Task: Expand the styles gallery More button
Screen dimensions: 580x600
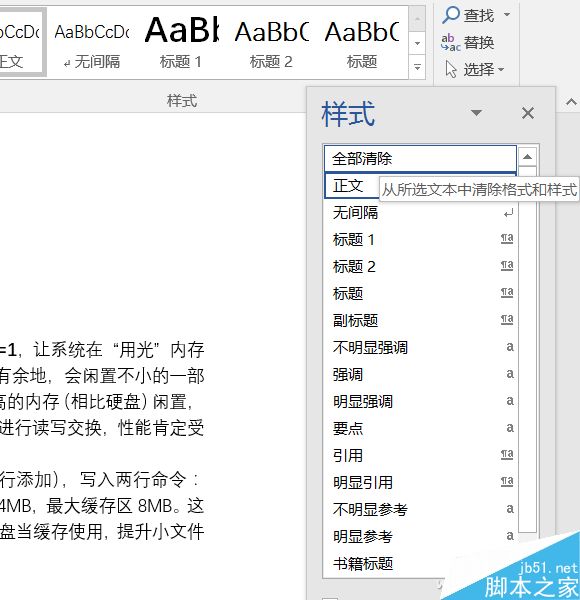Action: (x=417, y=67)
